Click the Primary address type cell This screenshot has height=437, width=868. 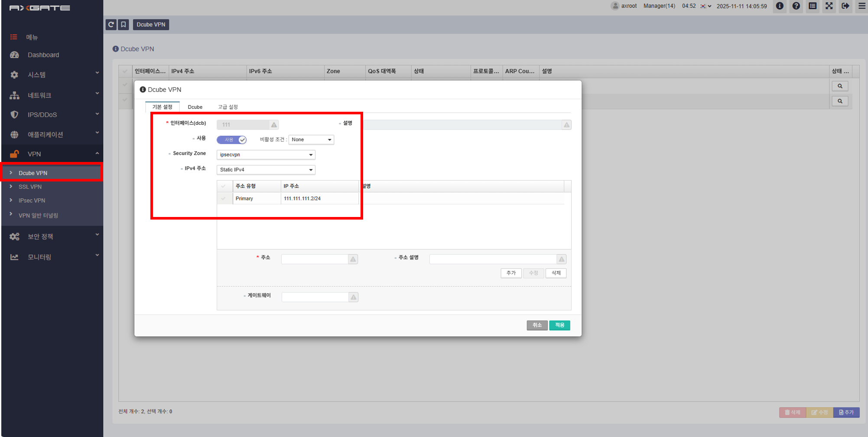pos(257,198)
